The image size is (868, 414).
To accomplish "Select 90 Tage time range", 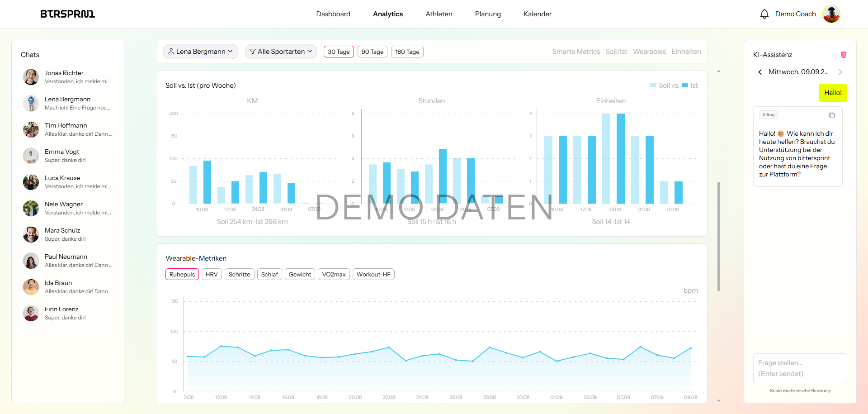I will [373, 52].
